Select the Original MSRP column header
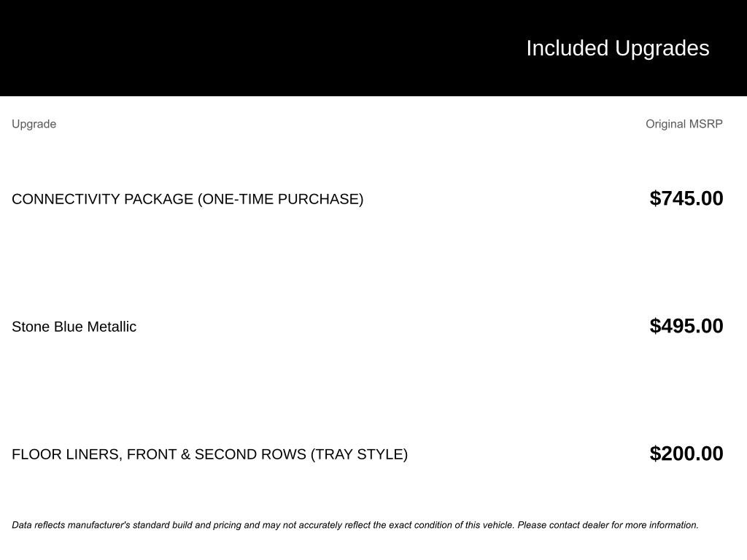This screenshot has width=747, height=560. pyautogui.click(x=684, y=124)
